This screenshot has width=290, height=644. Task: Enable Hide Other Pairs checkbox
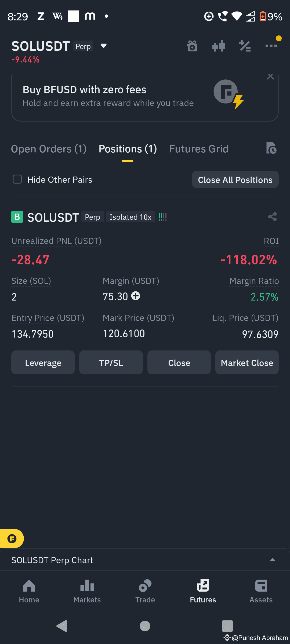pos(17,179)
